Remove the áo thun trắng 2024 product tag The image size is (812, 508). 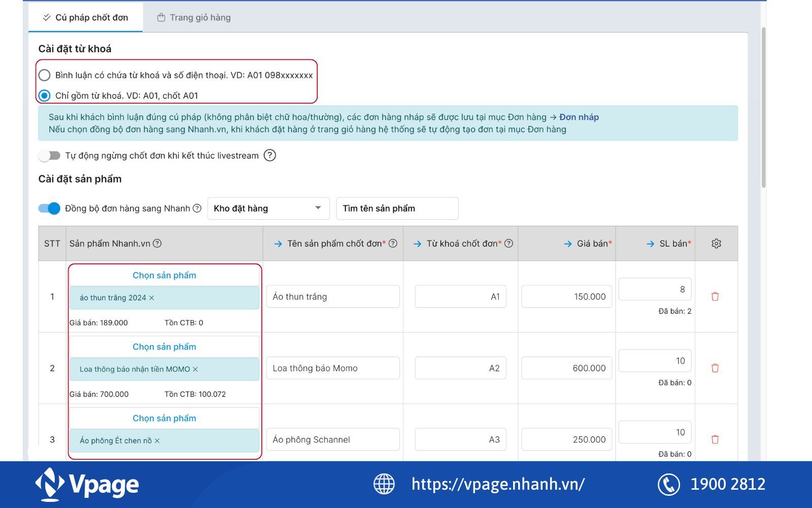point(151,298)
